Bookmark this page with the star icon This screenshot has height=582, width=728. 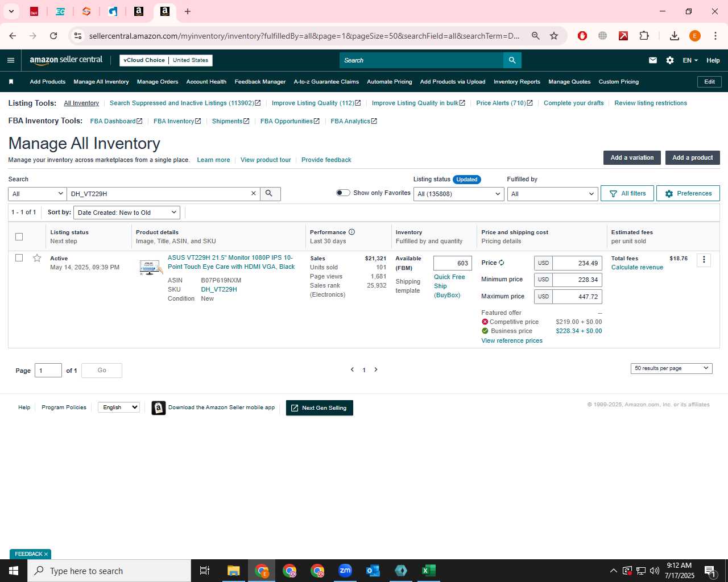coord(554,36)
